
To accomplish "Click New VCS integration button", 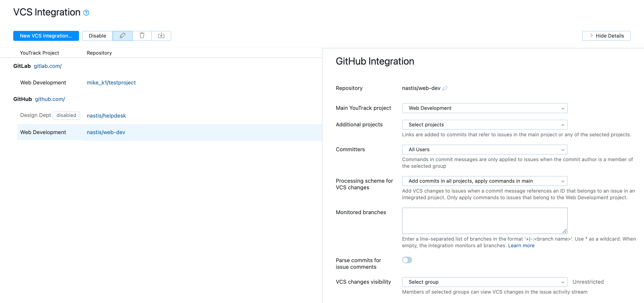I will click(x=46, y=36).
